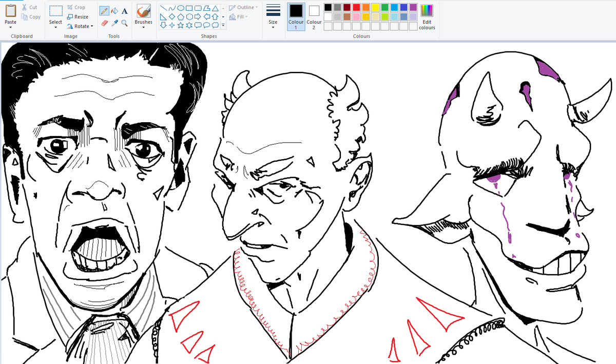
Task: Choose the Down arrow shape
Action: [163, 25]
